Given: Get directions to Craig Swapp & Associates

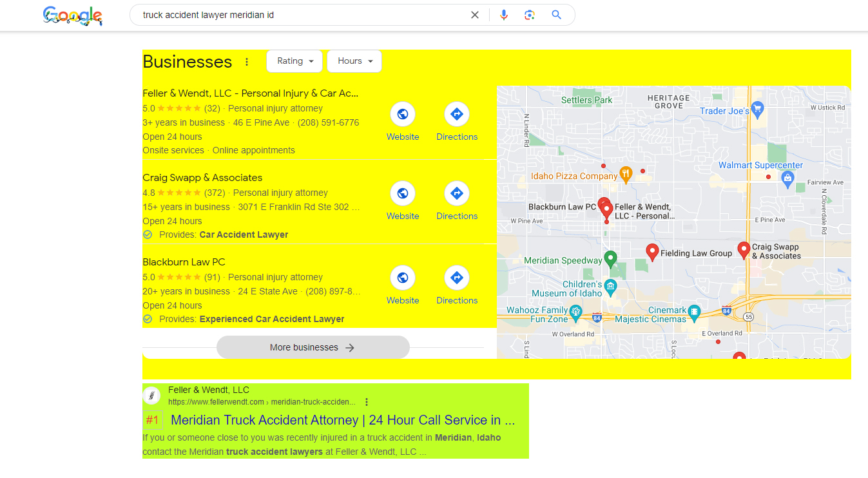Looking at the screenshot, I should [x=457, y=193].
